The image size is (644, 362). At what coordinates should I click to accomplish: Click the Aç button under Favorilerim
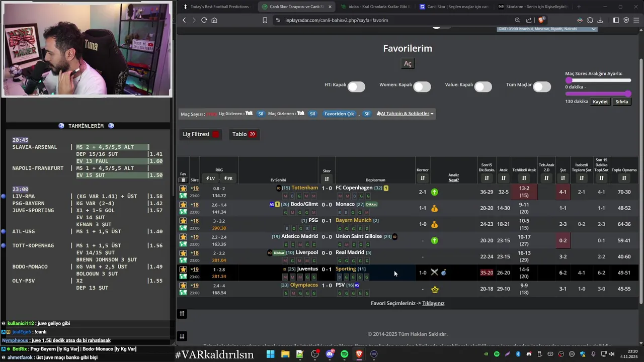(x=408, y=64)
